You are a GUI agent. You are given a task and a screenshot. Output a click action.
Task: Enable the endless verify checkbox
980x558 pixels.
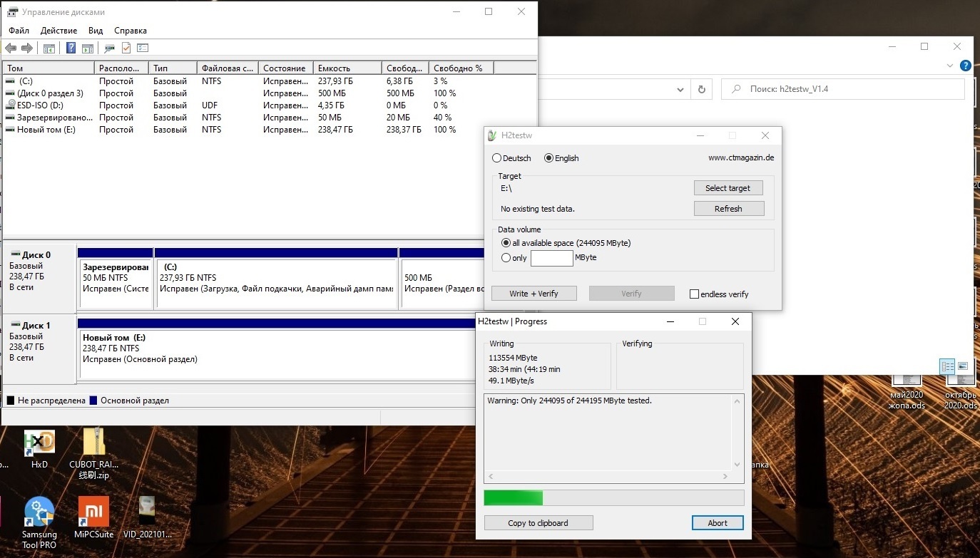pos(694,294)
